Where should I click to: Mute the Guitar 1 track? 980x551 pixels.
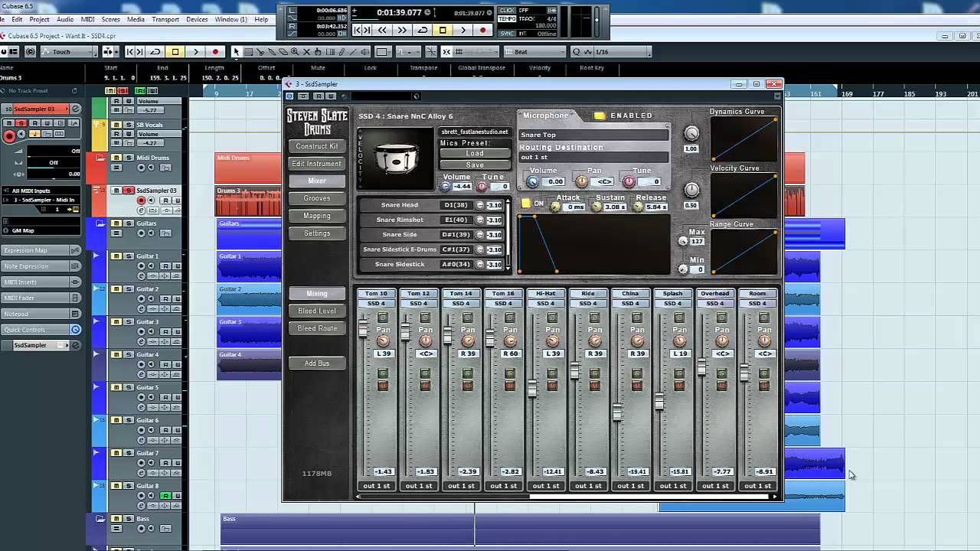116,256
